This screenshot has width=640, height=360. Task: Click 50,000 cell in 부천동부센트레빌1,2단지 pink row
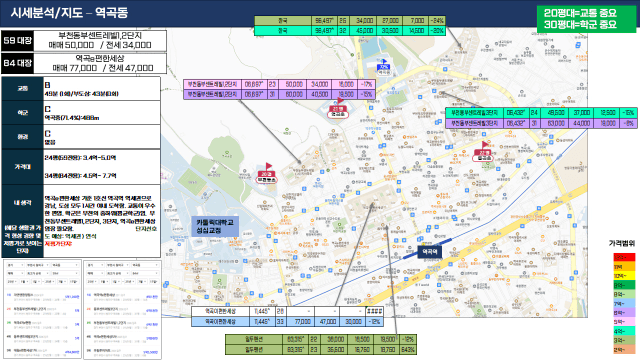tap(294, 84)
